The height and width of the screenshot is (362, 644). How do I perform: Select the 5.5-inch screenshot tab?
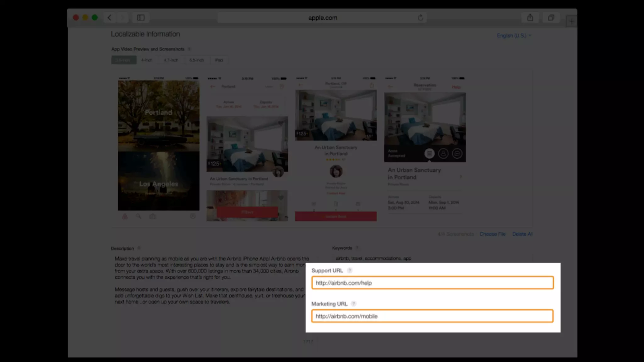point(197,60)
